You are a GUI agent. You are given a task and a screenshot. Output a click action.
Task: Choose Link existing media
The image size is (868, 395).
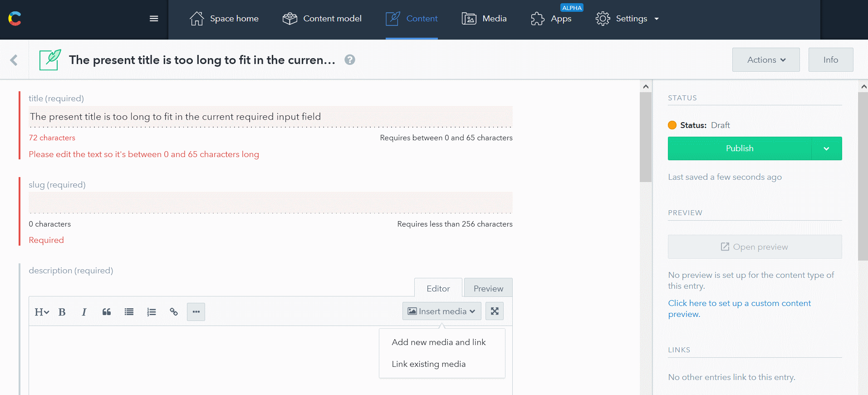tap(429, 364)
